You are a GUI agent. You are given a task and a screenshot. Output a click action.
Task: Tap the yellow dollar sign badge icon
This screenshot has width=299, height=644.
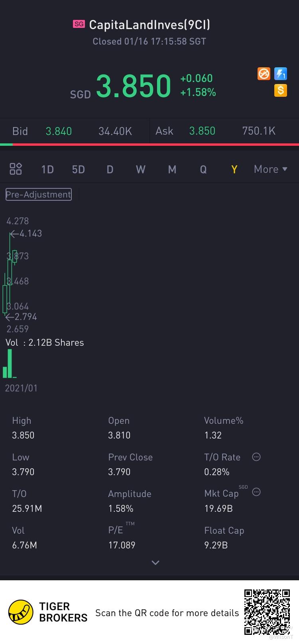point(281,90)
